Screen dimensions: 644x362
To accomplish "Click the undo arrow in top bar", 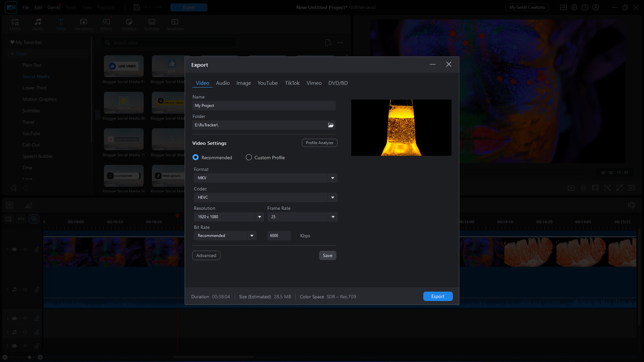I will (148, 7).
